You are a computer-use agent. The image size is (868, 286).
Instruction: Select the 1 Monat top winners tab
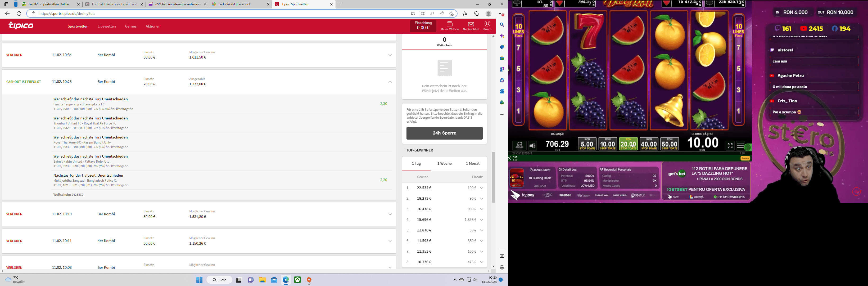tap(472, 164)
